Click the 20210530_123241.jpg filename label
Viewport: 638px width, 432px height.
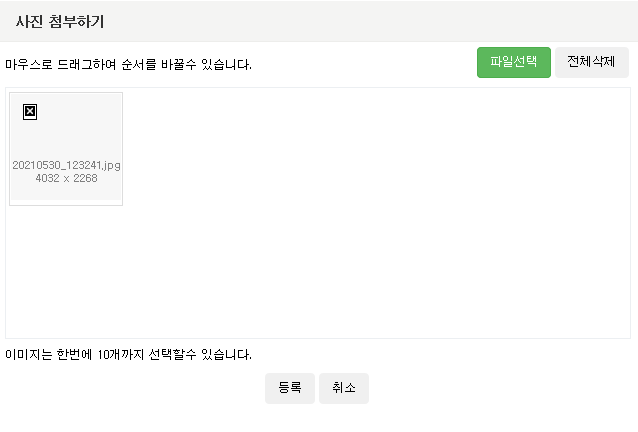[x=66, y=165]
